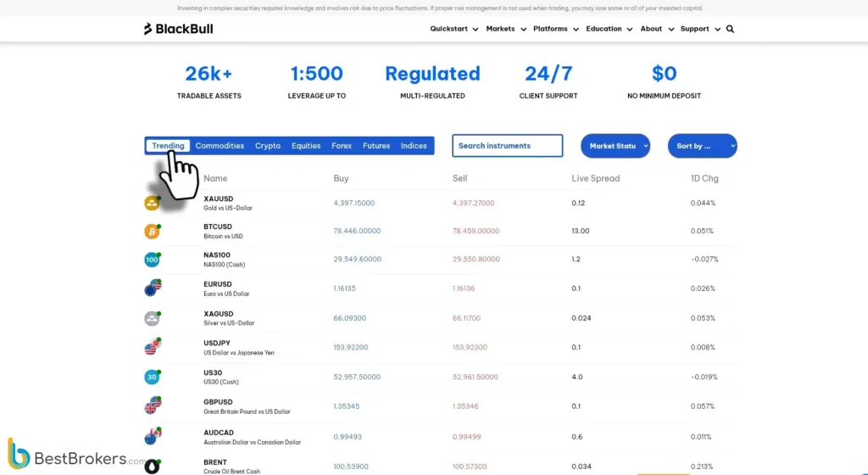Click the GBPUSD instrument name
The height and width of the screenshot is (475, 868).
pos(218,402)
